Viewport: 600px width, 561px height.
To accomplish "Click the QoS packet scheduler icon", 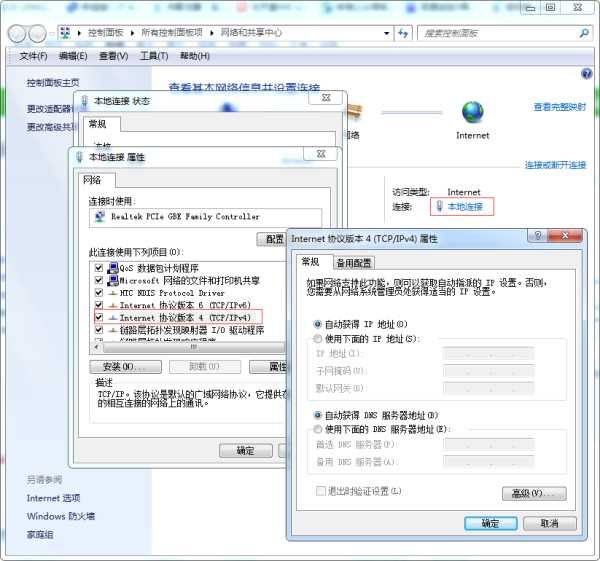I will coord(112,268).
